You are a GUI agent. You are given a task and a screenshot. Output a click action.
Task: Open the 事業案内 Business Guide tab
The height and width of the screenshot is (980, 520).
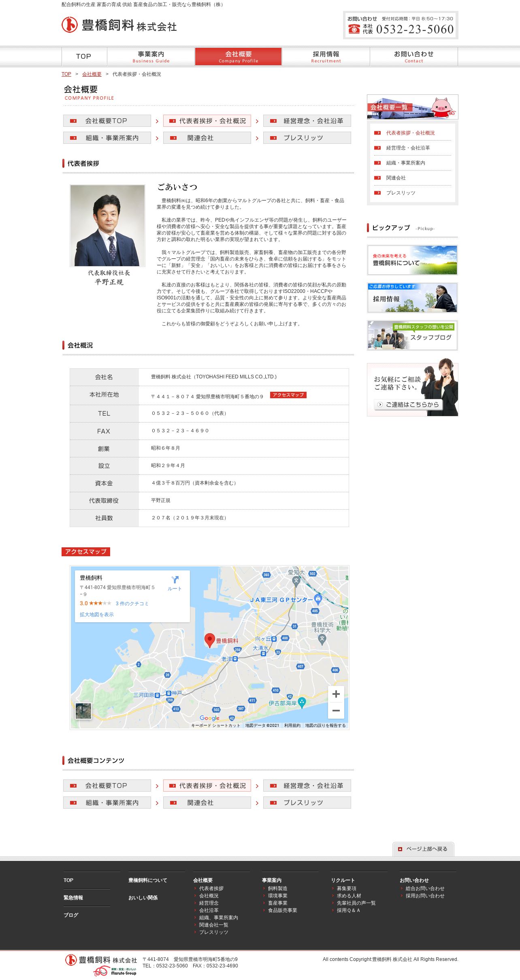coord(151,56)
